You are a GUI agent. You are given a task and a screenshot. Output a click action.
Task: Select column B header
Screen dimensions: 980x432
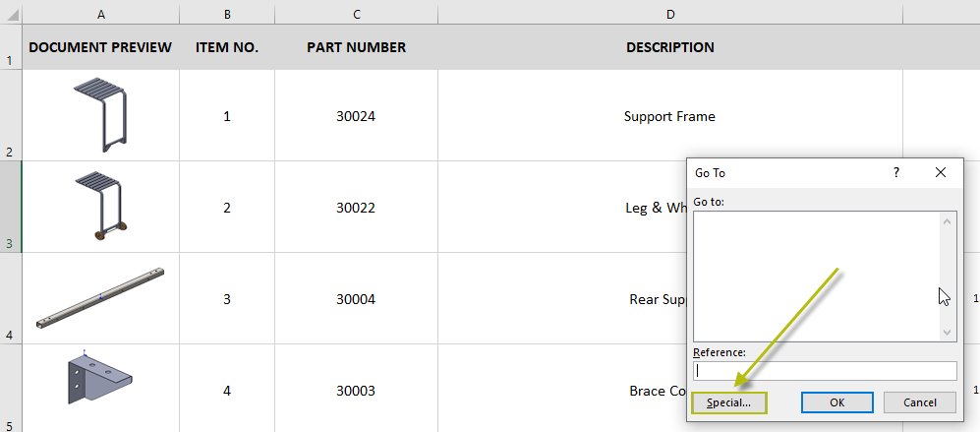227,14
